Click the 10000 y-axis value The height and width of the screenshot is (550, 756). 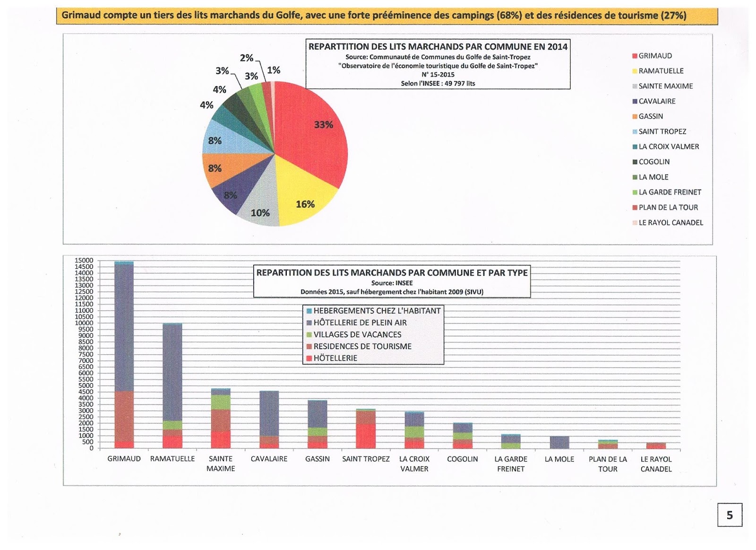pos(84,323)
